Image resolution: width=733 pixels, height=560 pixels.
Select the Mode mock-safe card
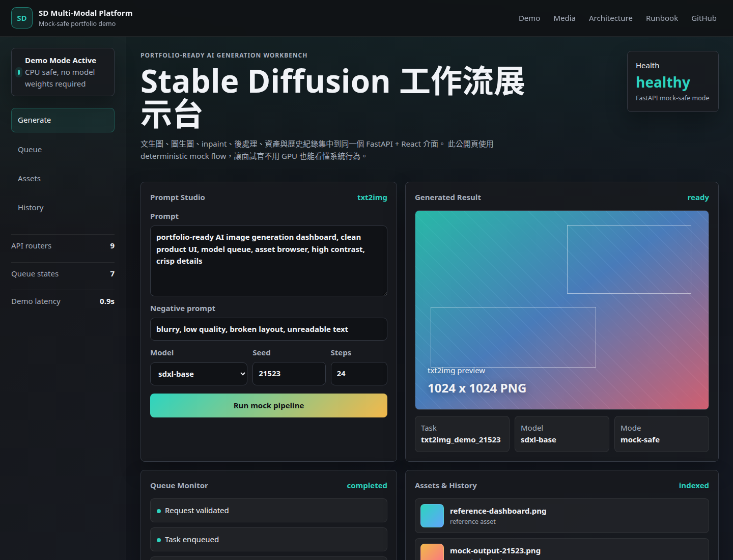(662, 434)
